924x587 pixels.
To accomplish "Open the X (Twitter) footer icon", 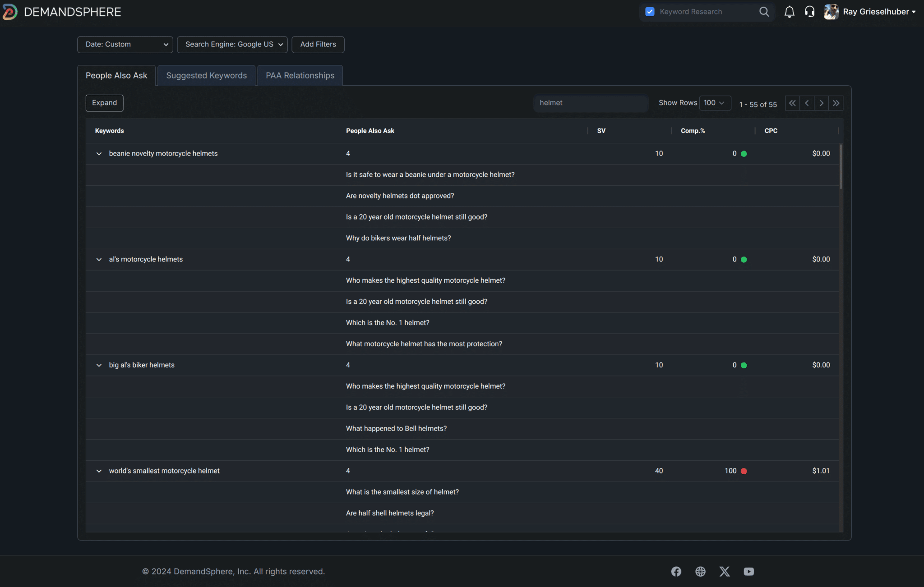I will tap(725, 571).
